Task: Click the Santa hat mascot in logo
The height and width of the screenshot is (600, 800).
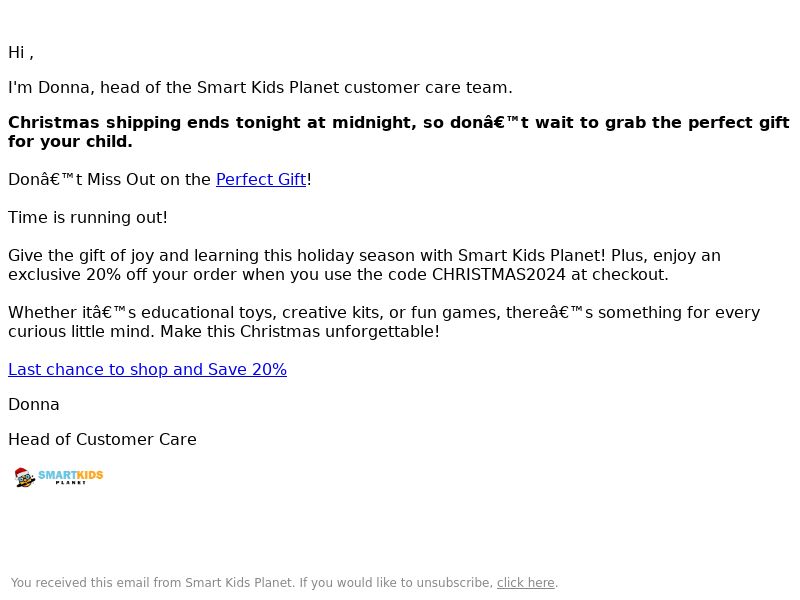Action: coord(24,477)
